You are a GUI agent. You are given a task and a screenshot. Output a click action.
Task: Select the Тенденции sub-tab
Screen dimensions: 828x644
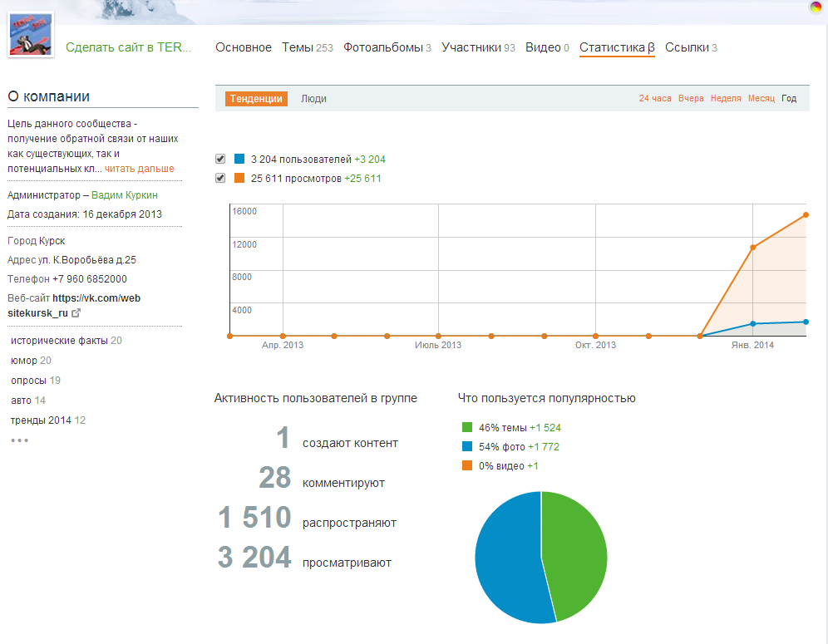[256, 99]
